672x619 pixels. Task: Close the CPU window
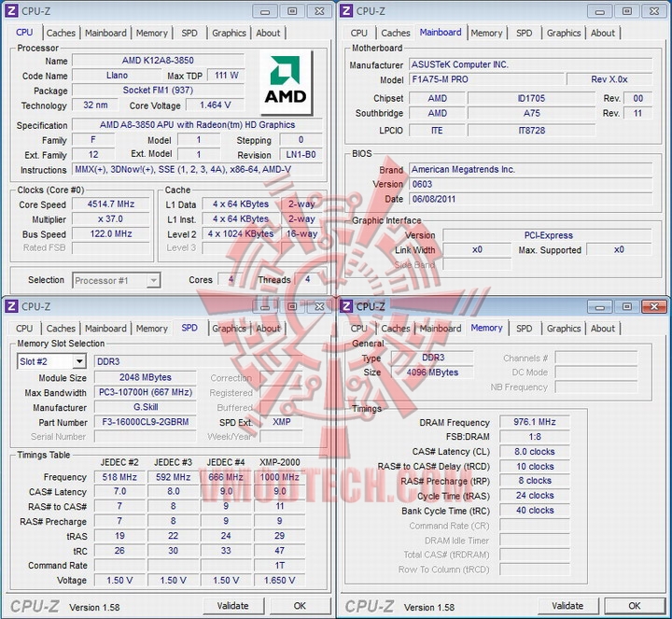point(319,11)
